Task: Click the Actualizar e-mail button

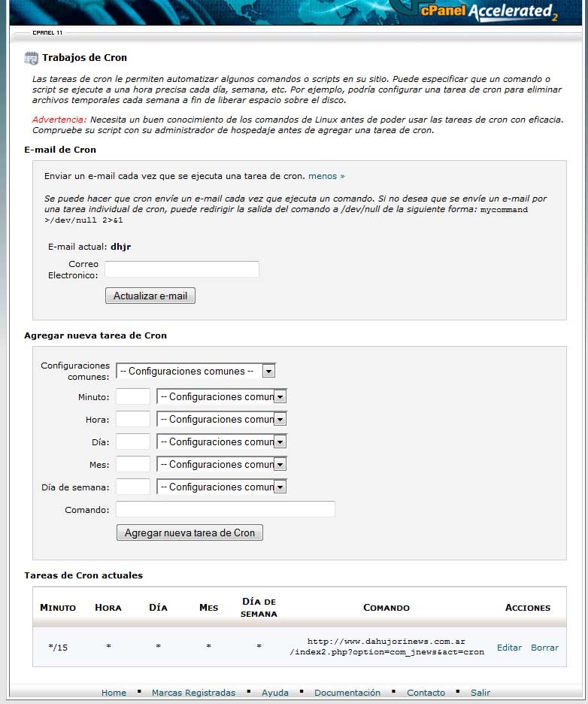Action: [150, 296]
